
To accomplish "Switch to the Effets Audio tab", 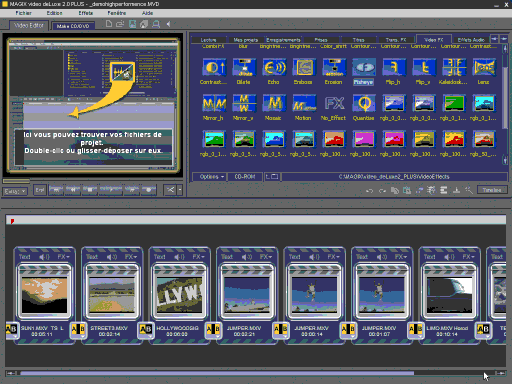I will tap(470, 40).
